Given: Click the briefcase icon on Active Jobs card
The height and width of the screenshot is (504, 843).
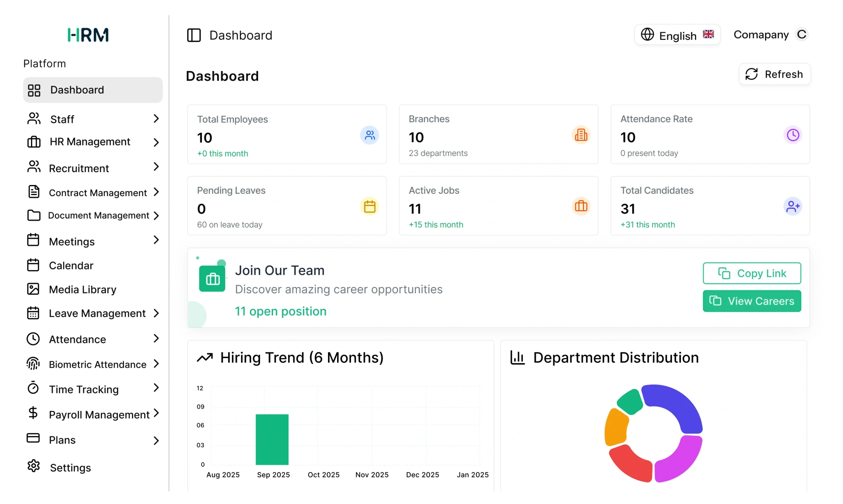Looking at the screenshot, I should tap(581, 206).
